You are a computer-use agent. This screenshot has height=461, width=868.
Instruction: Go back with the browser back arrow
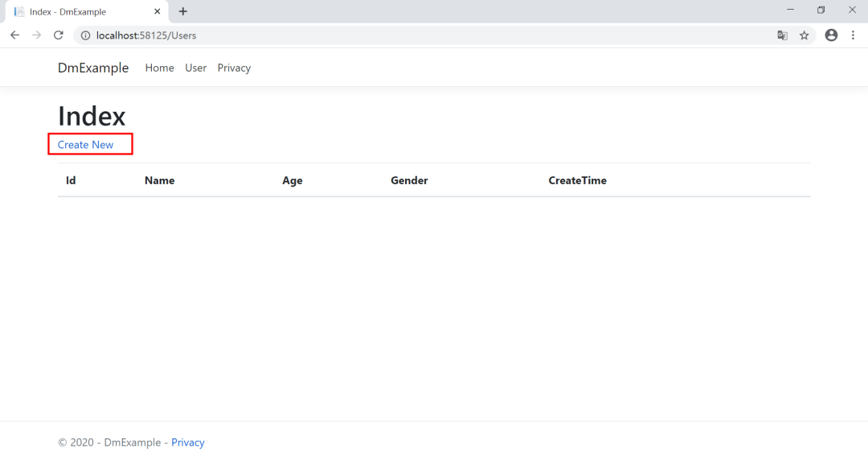pyautogui.click(x=15, y=35)
